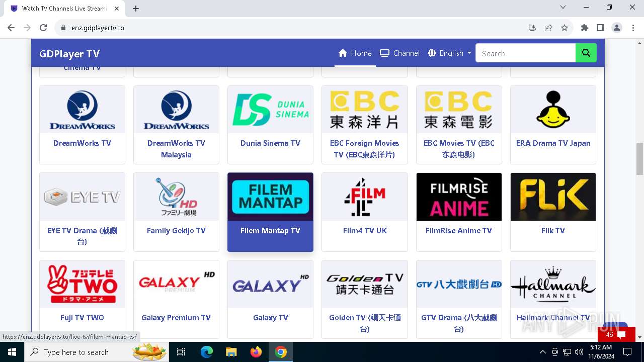Show hidden tray icons chevron
Image resolution: width=644 pixels, height=362 pixels.
[542, 352]
